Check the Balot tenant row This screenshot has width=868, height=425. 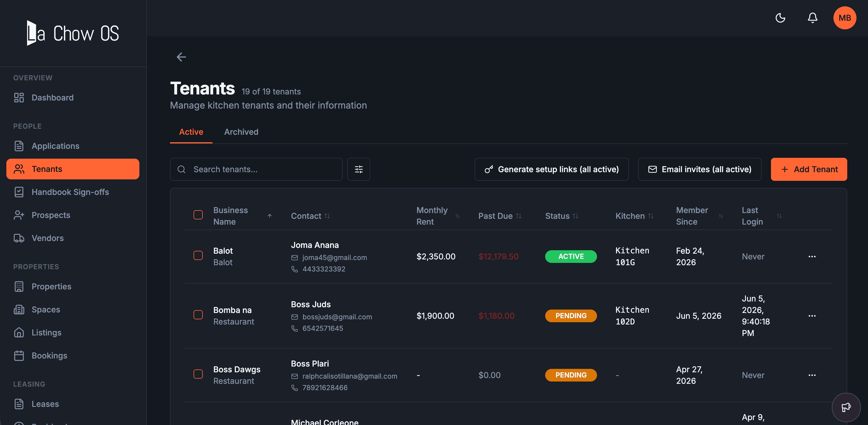(198, 256)
